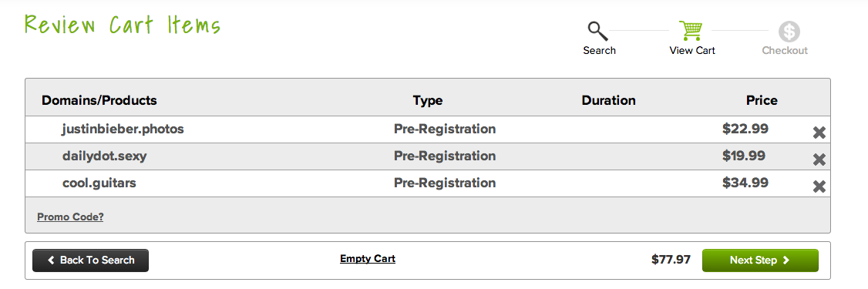The height and width of the screenshot is (289, 868).
Task: Remove justinbieber.photos with its X icon
Action: tap(819, 133)
